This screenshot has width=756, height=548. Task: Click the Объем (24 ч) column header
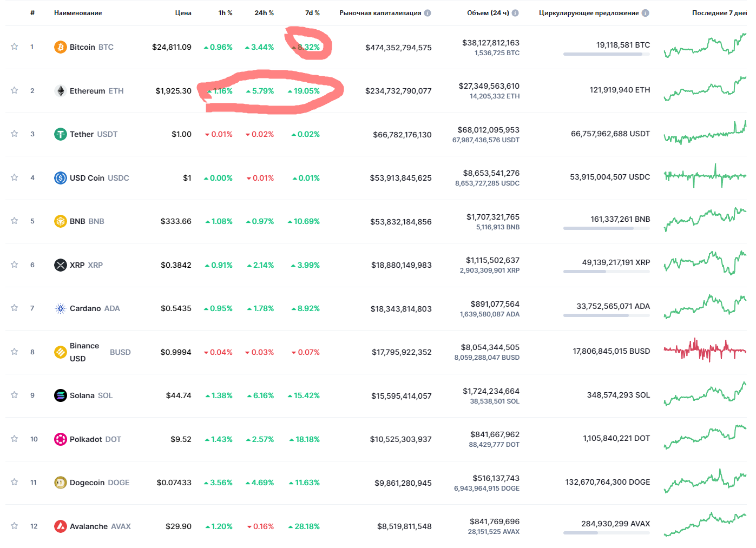(488, 13)
